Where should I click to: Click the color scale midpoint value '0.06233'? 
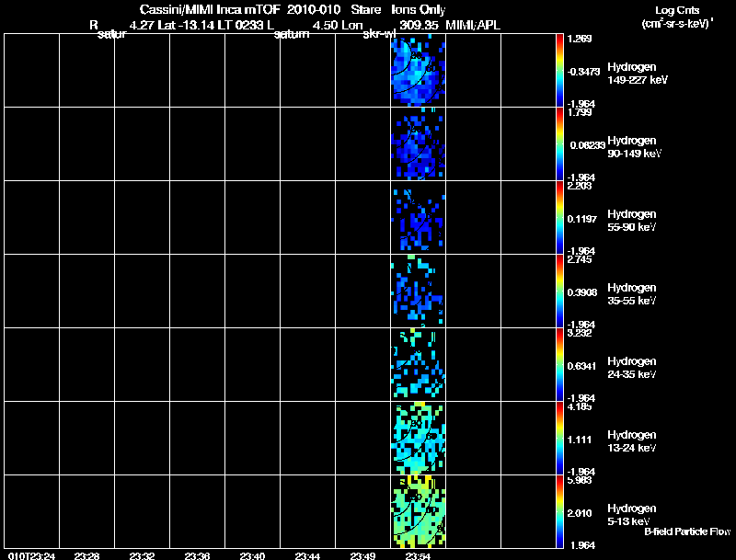coord(588,145)
